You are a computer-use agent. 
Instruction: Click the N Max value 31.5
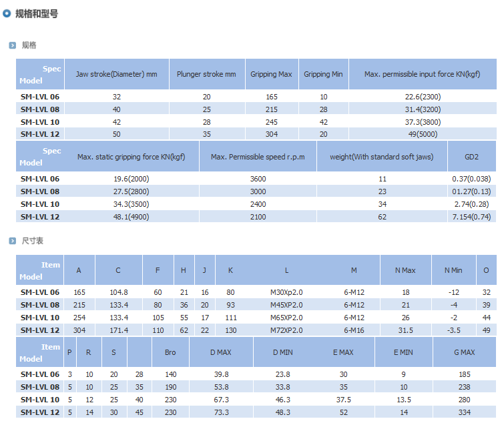pyautogui.click(x=406, y=330)
